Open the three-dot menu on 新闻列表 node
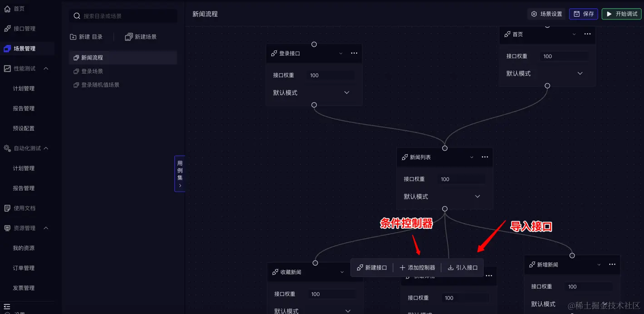Screen dimensions: 644x314 tap(485, 157)
